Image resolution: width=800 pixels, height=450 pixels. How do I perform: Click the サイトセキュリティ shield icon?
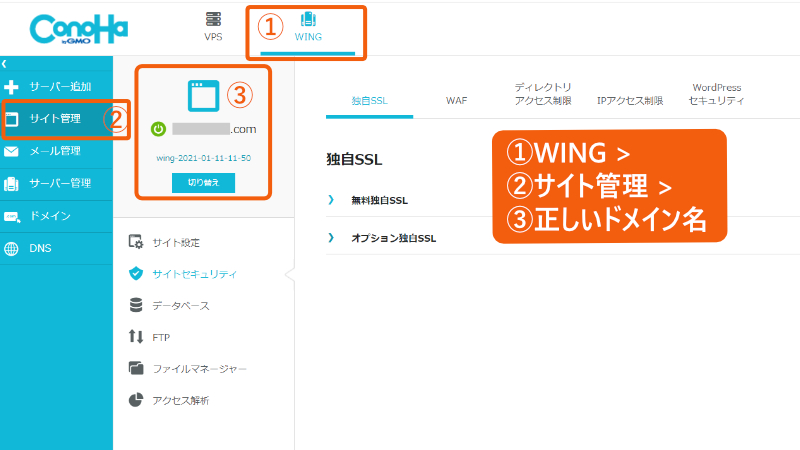point(136,273)
